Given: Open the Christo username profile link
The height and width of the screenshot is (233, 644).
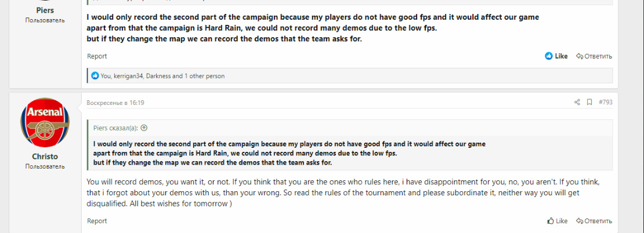Looking at the screenshot, I should [45, 156].
